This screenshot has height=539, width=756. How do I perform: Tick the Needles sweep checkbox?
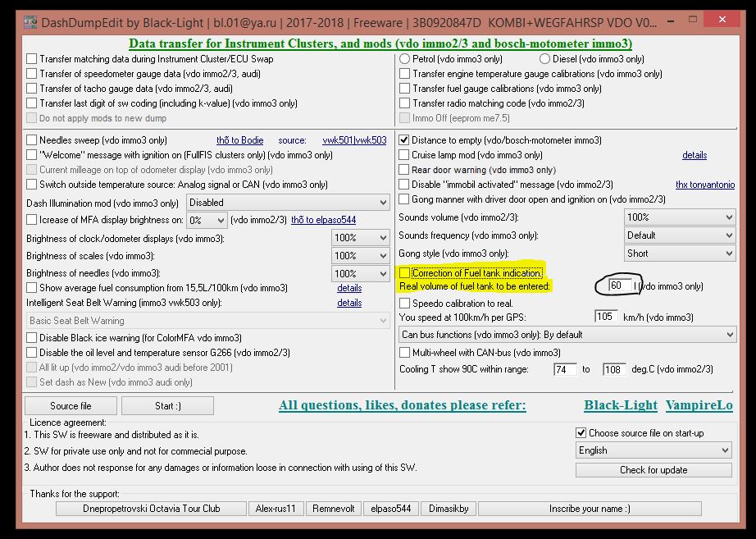(32, 140)
